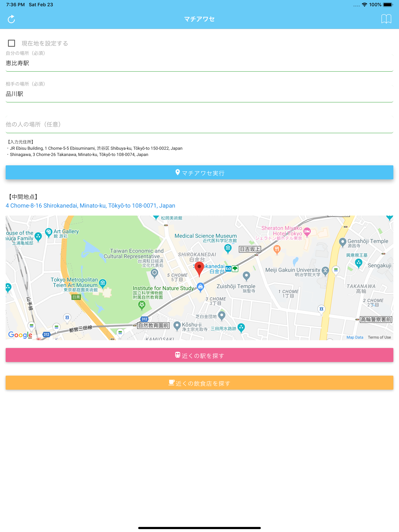Select the Medical Science Museum marker icon
This screenshot has width=399, height=532.
coord(228,248)
